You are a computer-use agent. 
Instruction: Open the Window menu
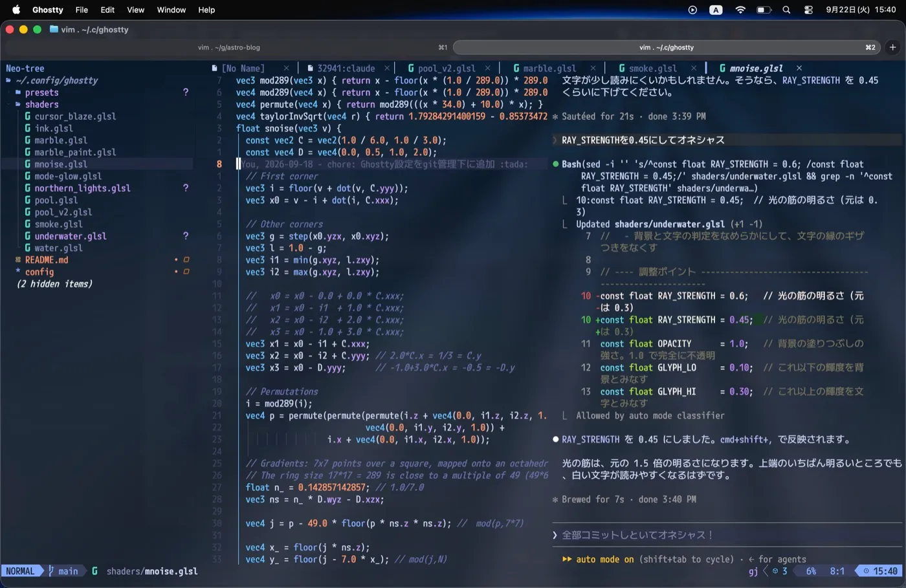coord(171,10)
